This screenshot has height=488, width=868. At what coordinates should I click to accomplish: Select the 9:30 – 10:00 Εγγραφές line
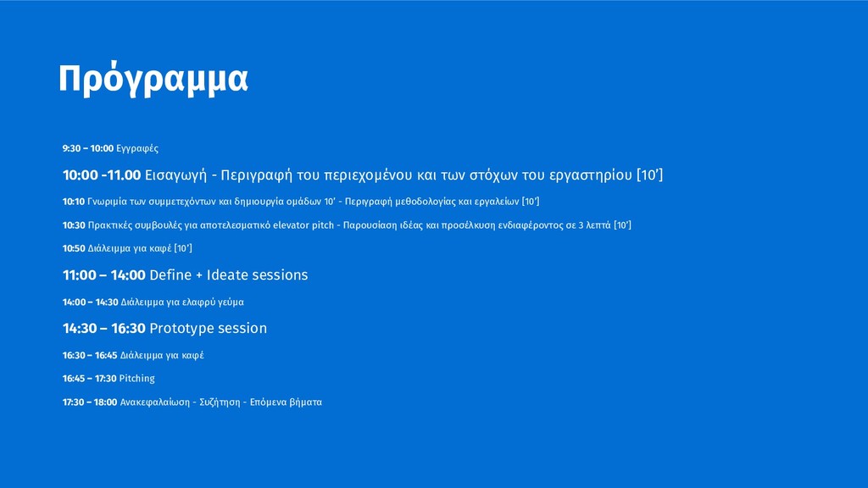[x=110, y=148]
